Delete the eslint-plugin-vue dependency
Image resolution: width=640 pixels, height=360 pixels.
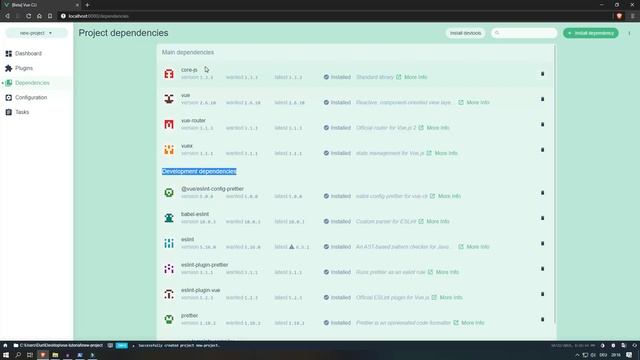click(x=542, y=294)
